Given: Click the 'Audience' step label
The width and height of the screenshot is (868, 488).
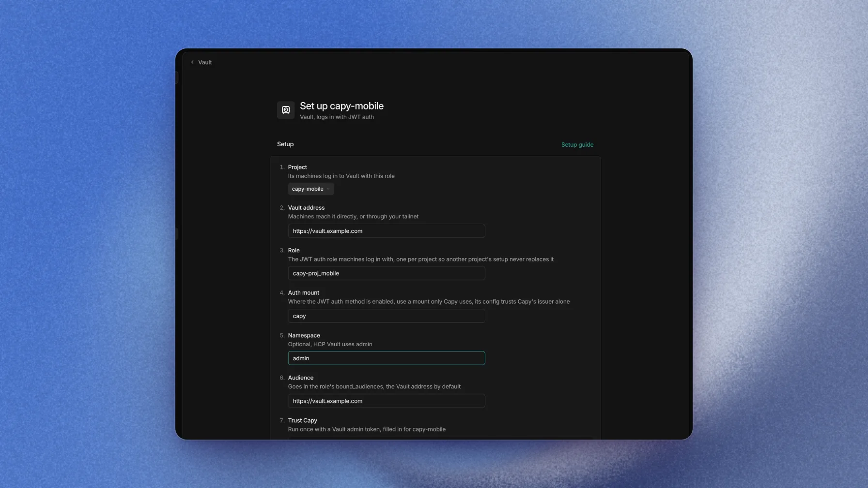Looking at the screenshot, I should (301, 378).
